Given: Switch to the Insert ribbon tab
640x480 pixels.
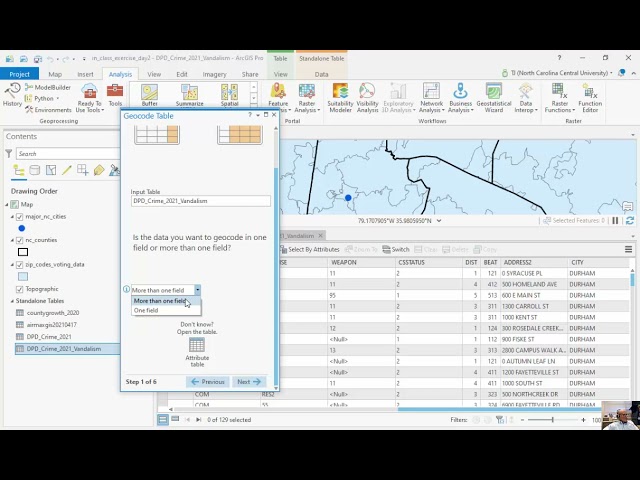Looking at the screenshot, I should click(x=85, y=74).
